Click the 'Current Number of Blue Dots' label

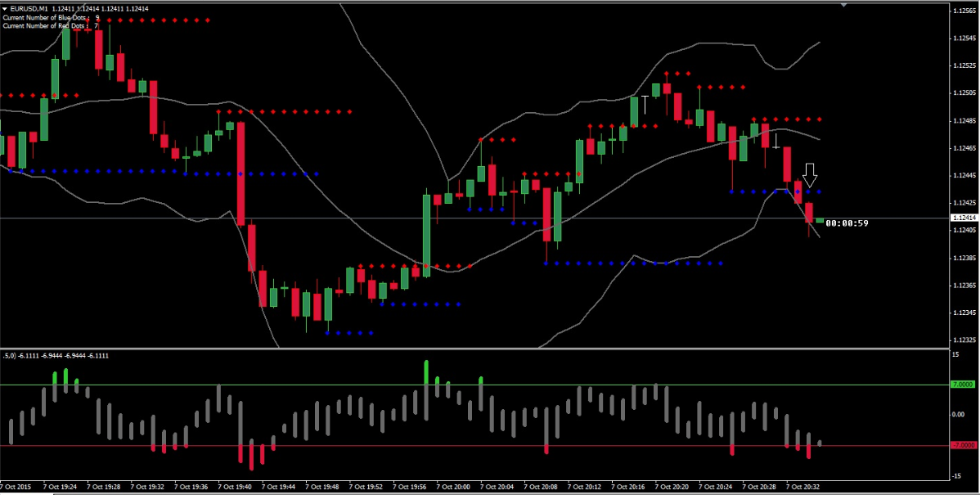pyautogui.click(x=47, y=17)
